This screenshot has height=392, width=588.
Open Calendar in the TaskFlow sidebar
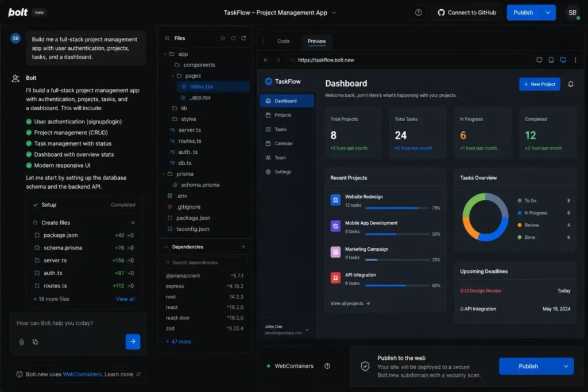pos(287,143)
